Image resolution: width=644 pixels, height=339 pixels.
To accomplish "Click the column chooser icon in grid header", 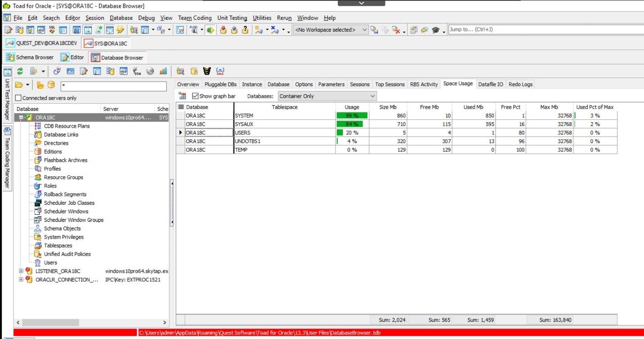I will point(181,107).
